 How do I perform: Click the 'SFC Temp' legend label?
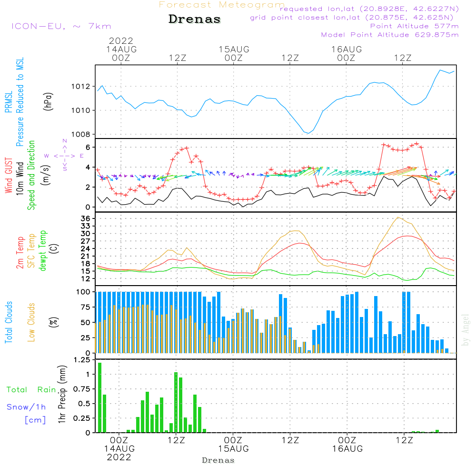click(x=31, y=251)
